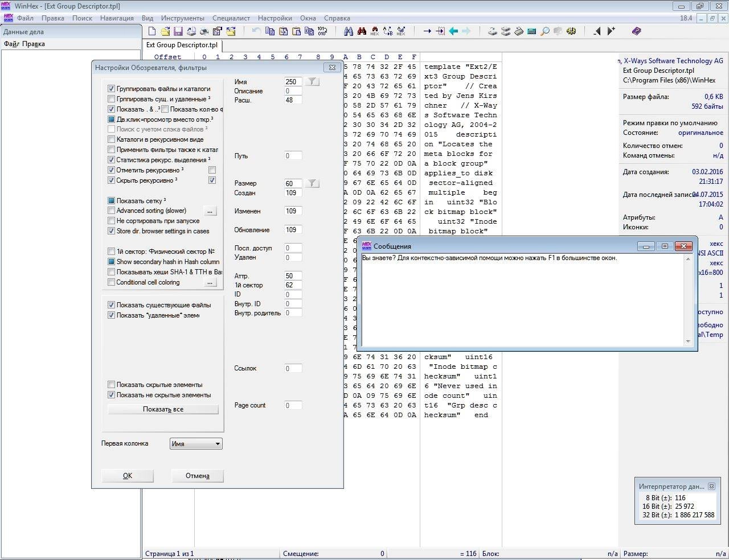Close the Интерпретатор данных panel
This screenshot has width=729, height=560.
point(711,487)
